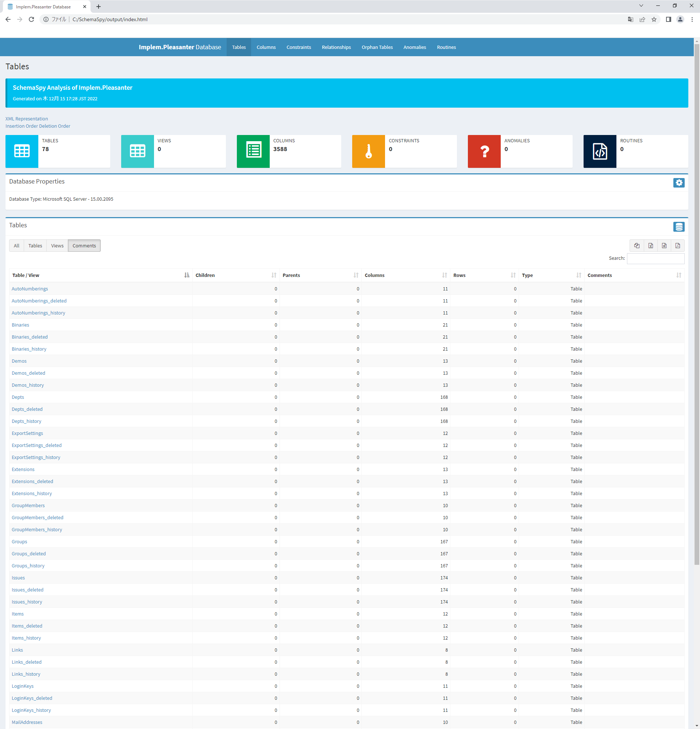Toggle the Comments column button
Image resolution: width=700 pixels, height=729 pixels.
[x=84, y=246]
